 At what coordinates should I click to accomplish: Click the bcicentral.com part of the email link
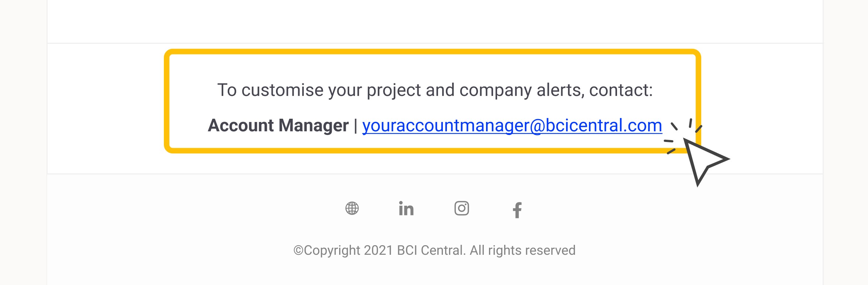pyautogui.click(x=604, y=126)
